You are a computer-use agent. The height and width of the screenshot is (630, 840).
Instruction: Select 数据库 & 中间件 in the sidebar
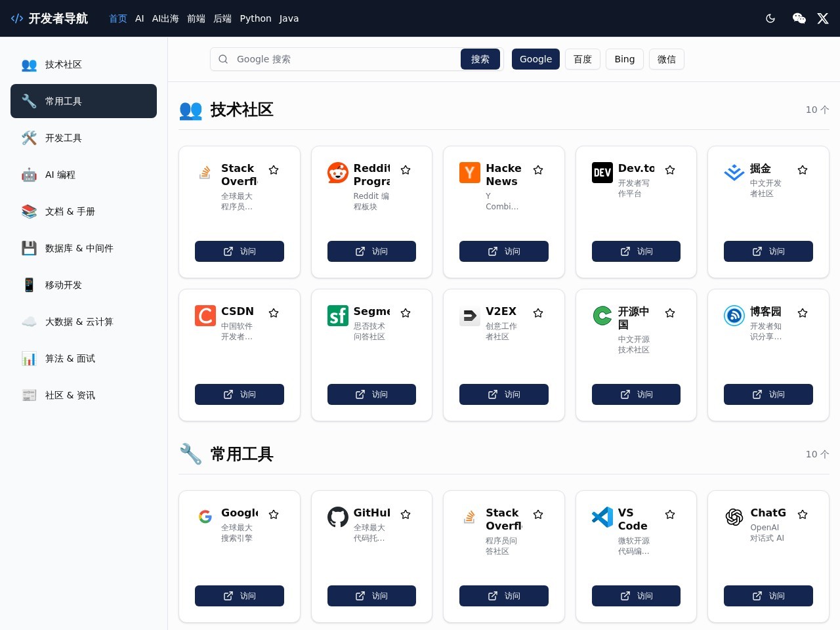pyautogui.click(x=79, y=248)
